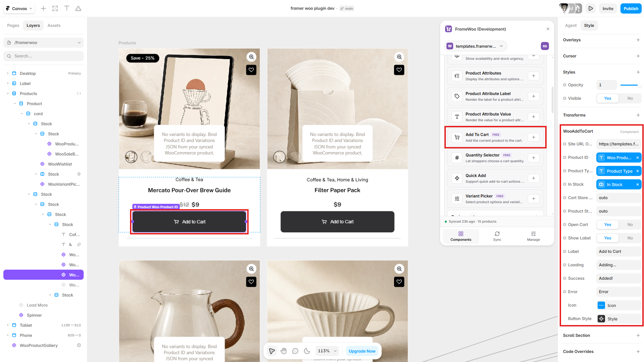Add Scroll Section with plus
Image resolution: width=644 pixels, height=362 pixels.
coord(638,335)
